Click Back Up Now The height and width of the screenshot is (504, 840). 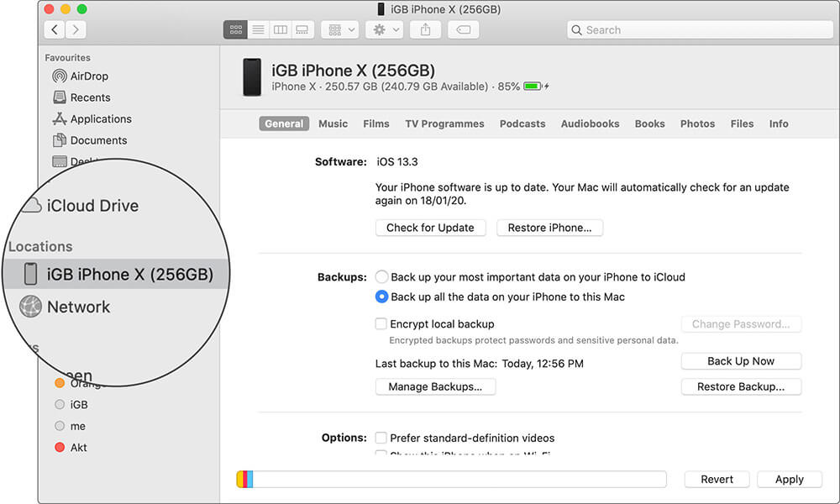pyautogui.click(x=741, y=361)
